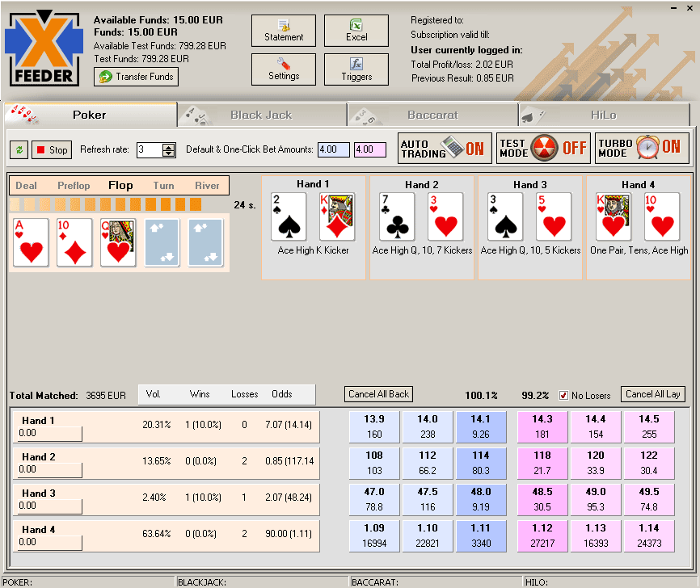
Task: Lay Hand 2 at odds 122
Action: click(x=649, y=463)
